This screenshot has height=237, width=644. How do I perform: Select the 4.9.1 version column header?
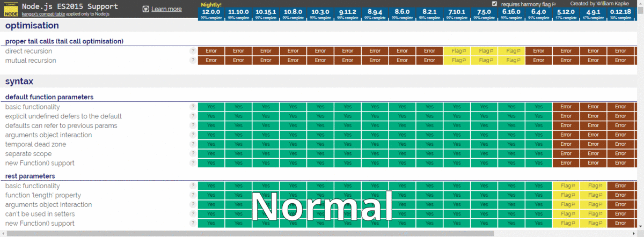tap(593, 13)
